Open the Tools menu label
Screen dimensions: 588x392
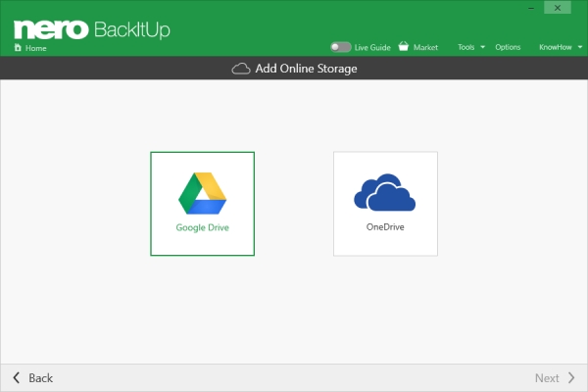(x=465, y=47)
